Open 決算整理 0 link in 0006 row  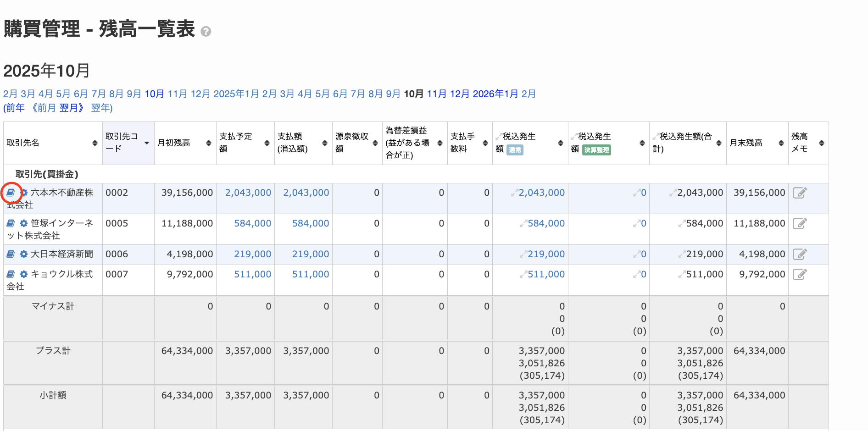tap(644, 254)
